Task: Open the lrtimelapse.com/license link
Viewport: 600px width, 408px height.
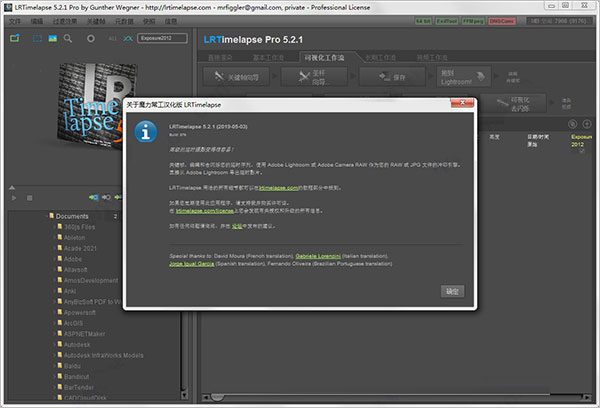Action: pyautogui.click(x=205, y=211)
